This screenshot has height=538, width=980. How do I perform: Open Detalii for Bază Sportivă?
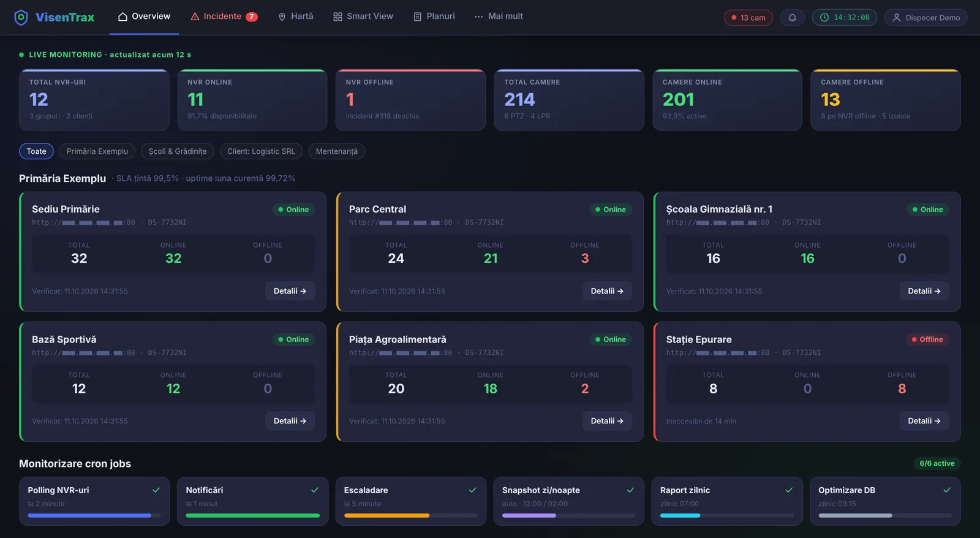coord(290,421)
